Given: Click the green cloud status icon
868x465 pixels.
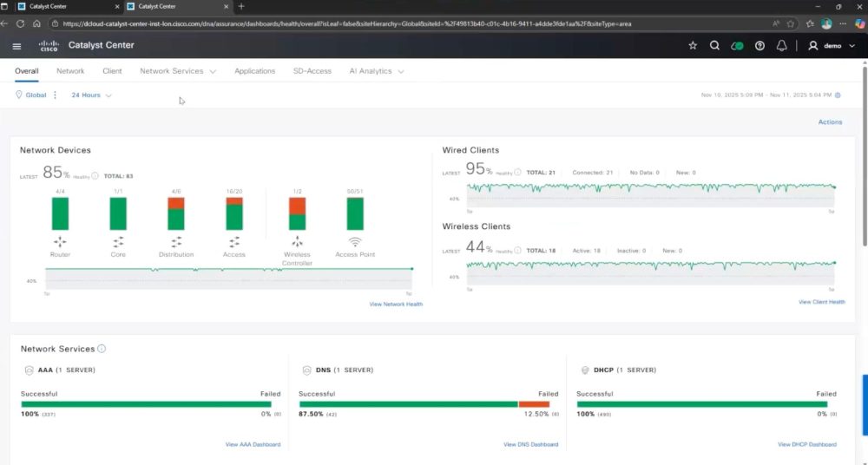Looking at the screenshot, I should click(737, 46).
